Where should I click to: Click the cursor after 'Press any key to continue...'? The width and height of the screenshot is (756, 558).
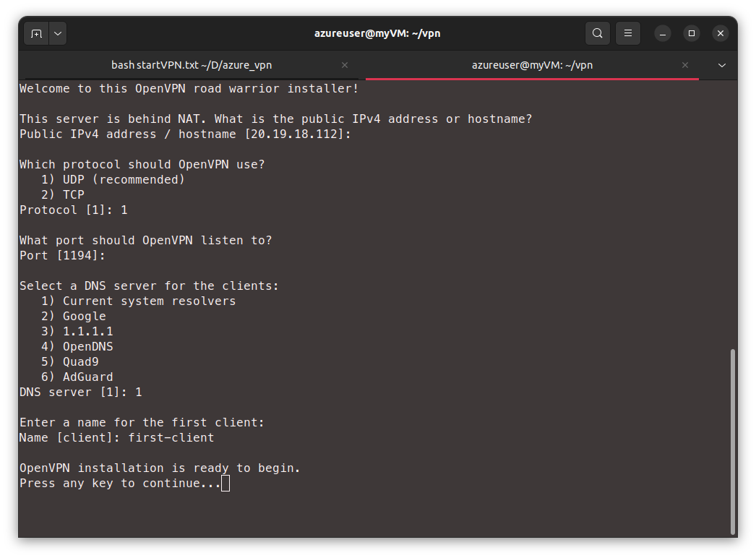point(225,483)
